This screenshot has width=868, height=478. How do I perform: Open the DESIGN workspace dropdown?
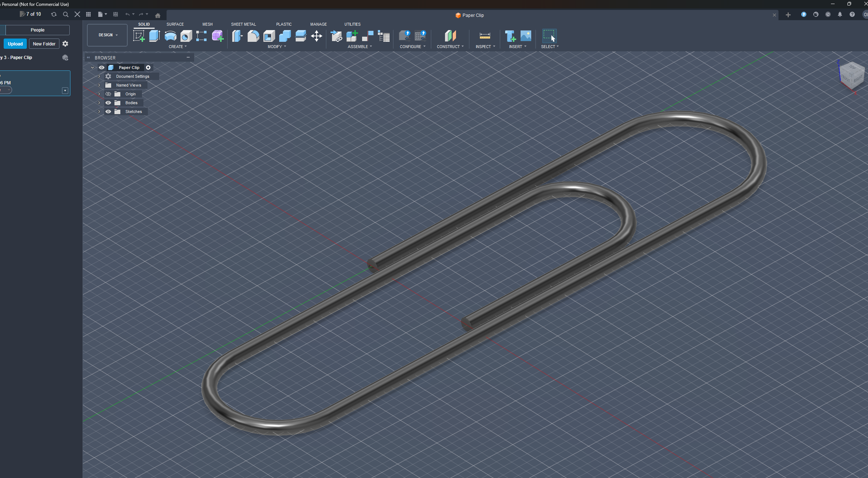click(x=107, y=35)
